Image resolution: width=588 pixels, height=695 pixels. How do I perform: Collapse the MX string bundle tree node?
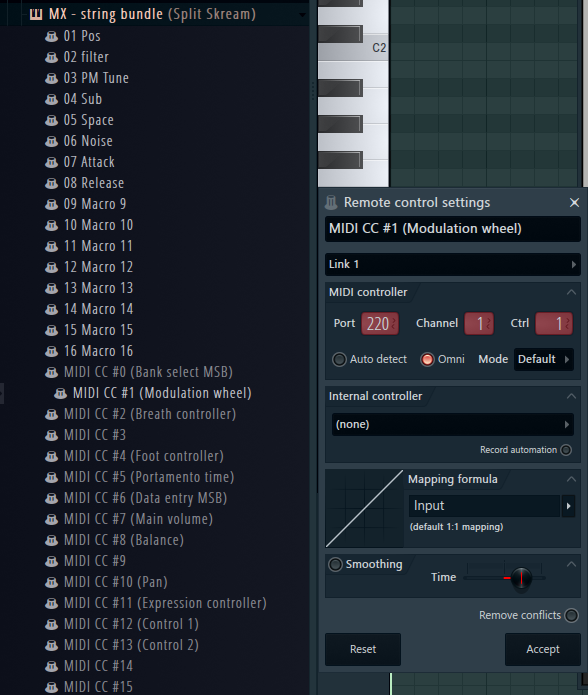302,15
